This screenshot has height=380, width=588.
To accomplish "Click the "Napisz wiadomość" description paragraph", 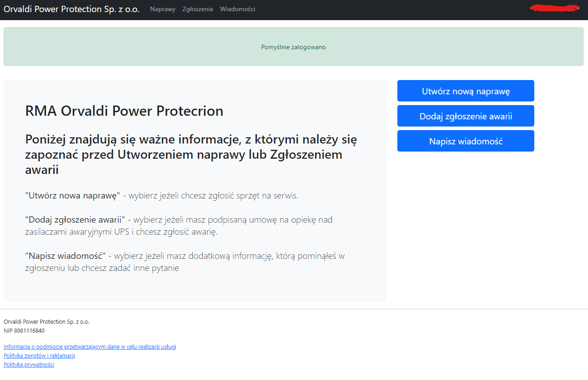I will pyautogui.click(x=184, y=262).
